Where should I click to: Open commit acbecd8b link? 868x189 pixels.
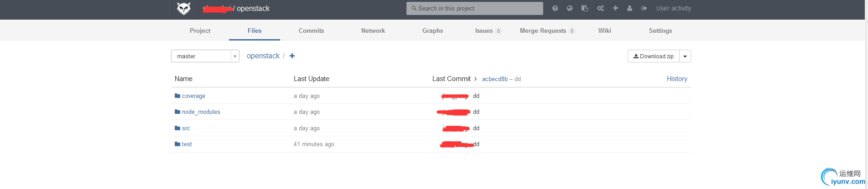495,79
